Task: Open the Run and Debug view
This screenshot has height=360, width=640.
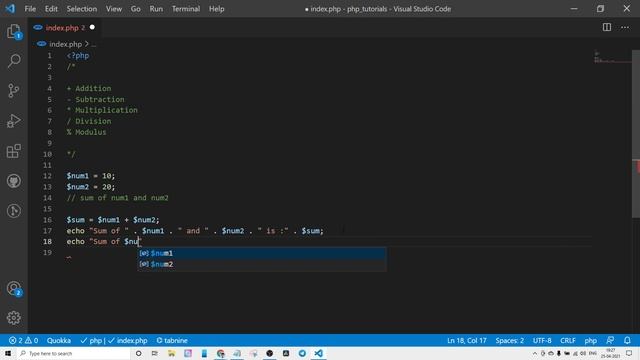Action: pyautogui.click(x=14, y=121)
